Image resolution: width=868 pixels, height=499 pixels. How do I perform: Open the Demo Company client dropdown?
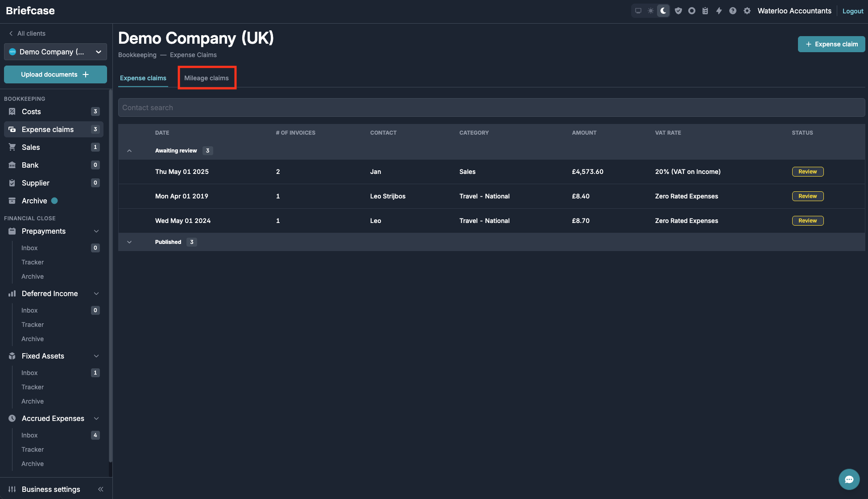[55, 52]
